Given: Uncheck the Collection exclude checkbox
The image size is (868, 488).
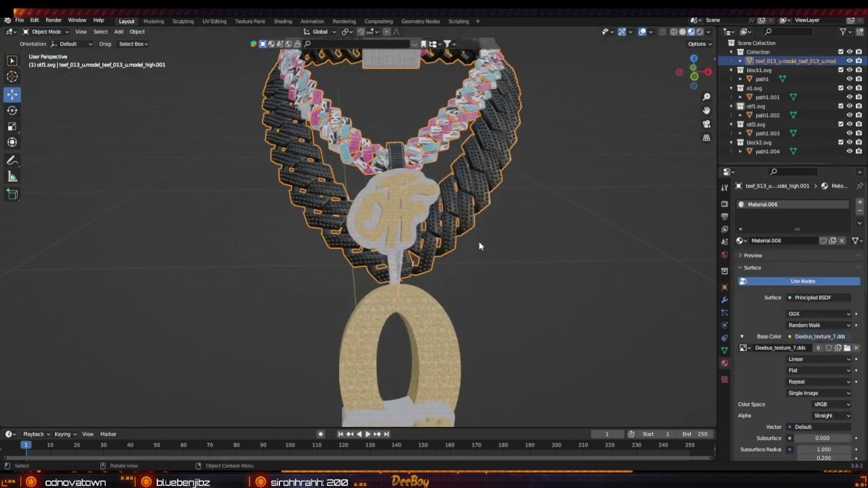Looking at the screenshot, I should tap(841, 52).
